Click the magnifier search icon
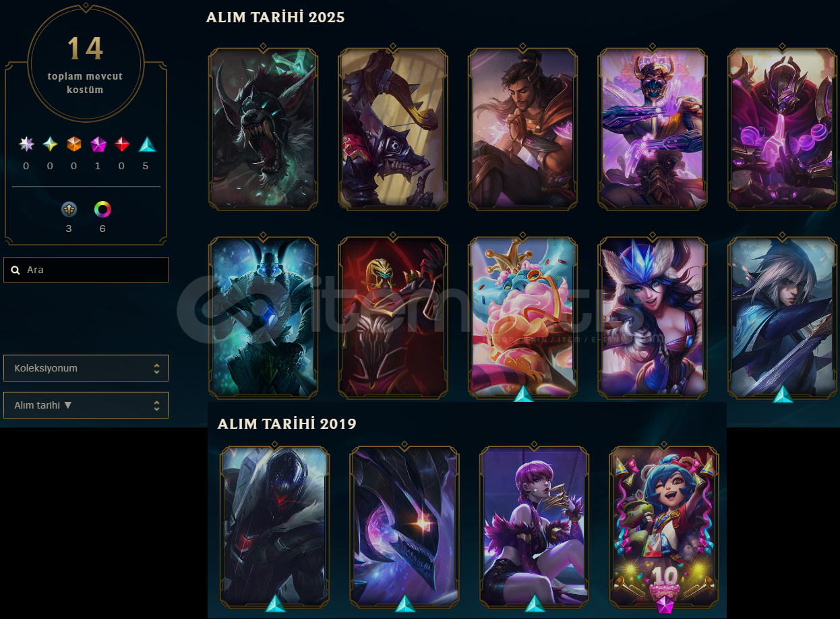This screenshot has height=619, width=840. (x=16, y=270)
